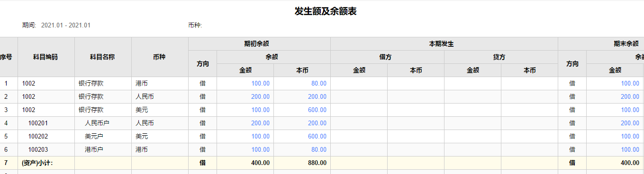Select account code 100203
Image resolution: width=644 pixels, height=174 pixels.
pyautogui.click(x=38, y=149)
